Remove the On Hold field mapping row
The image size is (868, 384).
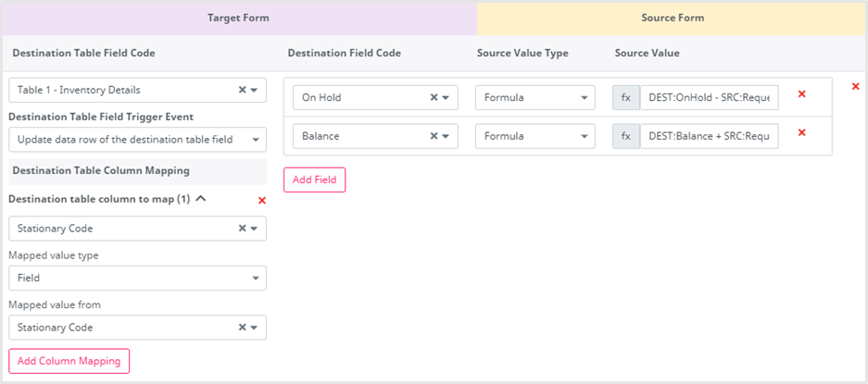click(801, 94)
